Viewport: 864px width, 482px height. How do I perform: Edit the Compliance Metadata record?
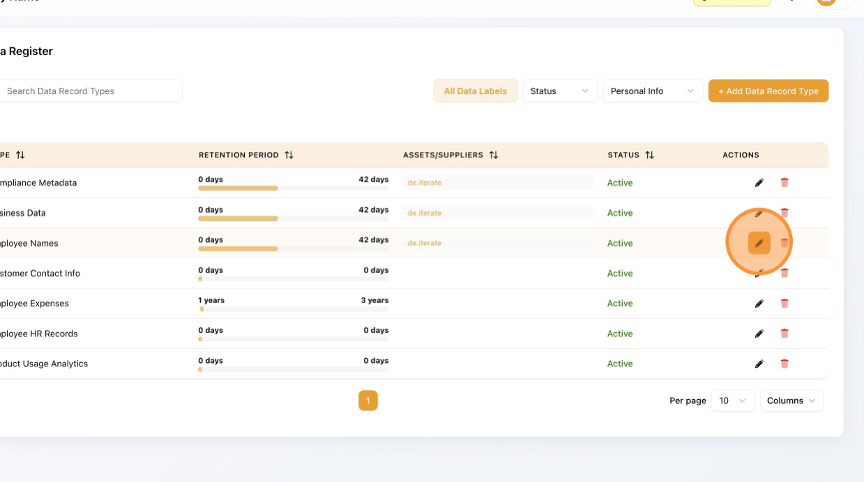pyautogui.click(x=759, y=183)
